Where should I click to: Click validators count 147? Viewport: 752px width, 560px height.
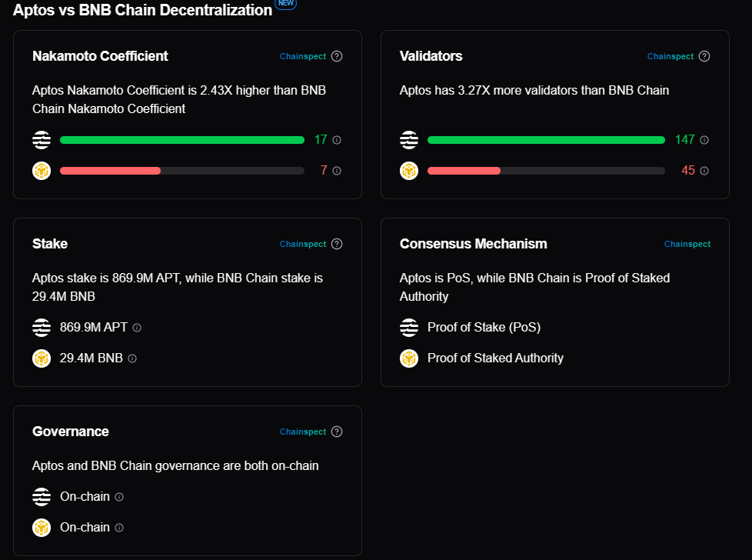pos(684,140)
